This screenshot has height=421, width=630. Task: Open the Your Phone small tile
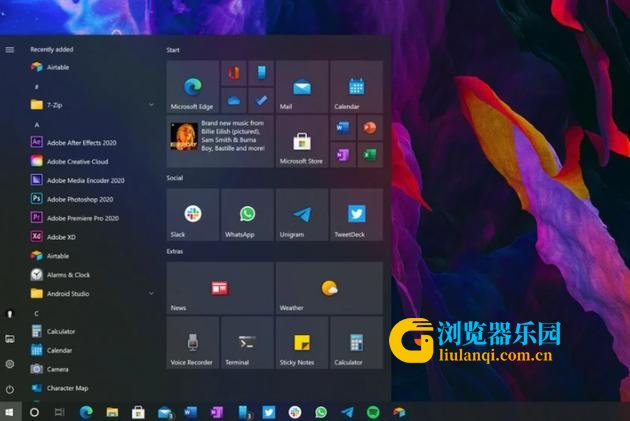pos(261,73)
